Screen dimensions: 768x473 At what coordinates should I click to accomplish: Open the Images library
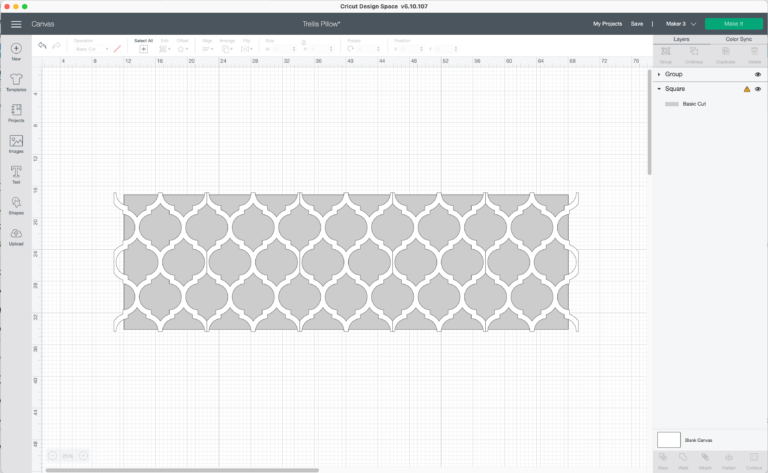pos(16,143)
